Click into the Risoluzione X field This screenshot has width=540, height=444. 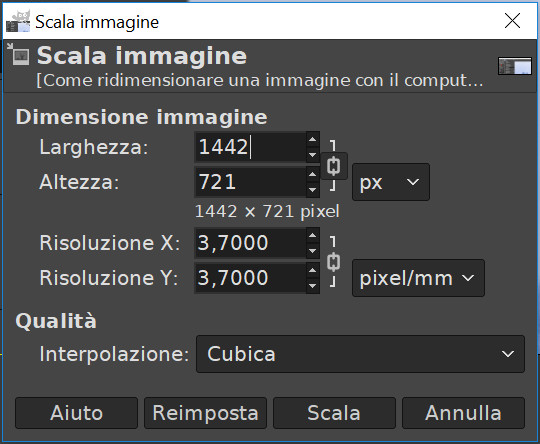(250, 243)
